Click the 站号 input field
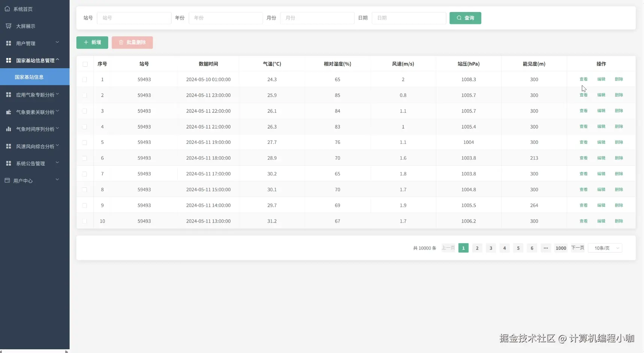Image resolution: width=644 pixels, height=353 pixels. 134,18
